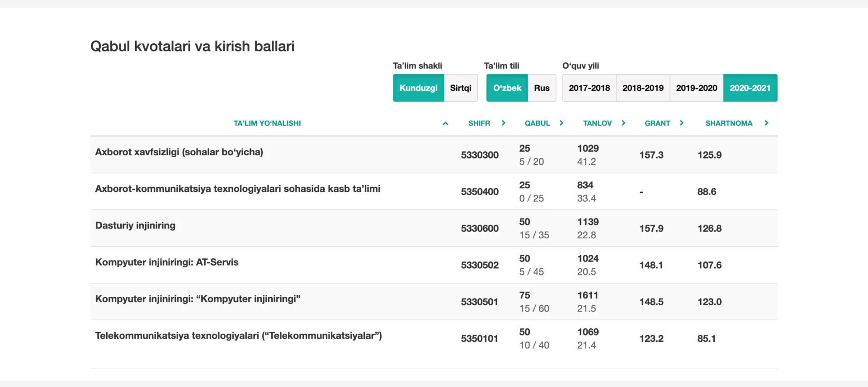Image resolution: width=868 pixels, height=387 pixels.
Task: Click chevron next to SHARTNOMA
Action: point(766,123)
